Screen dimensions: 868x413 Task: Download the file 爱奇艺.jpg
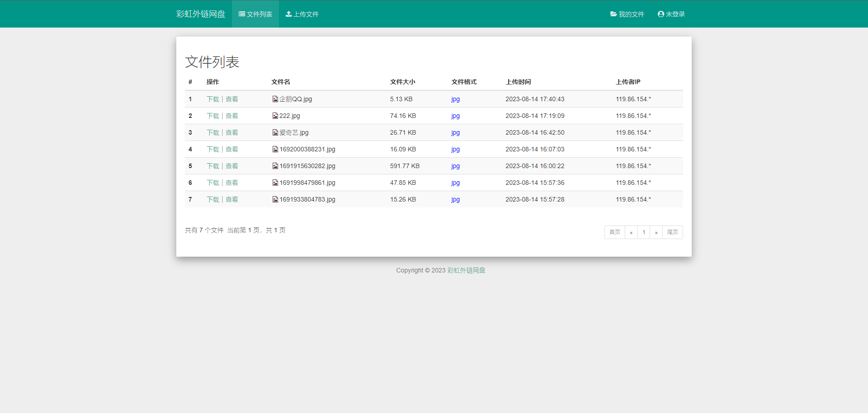pos(213,132)
